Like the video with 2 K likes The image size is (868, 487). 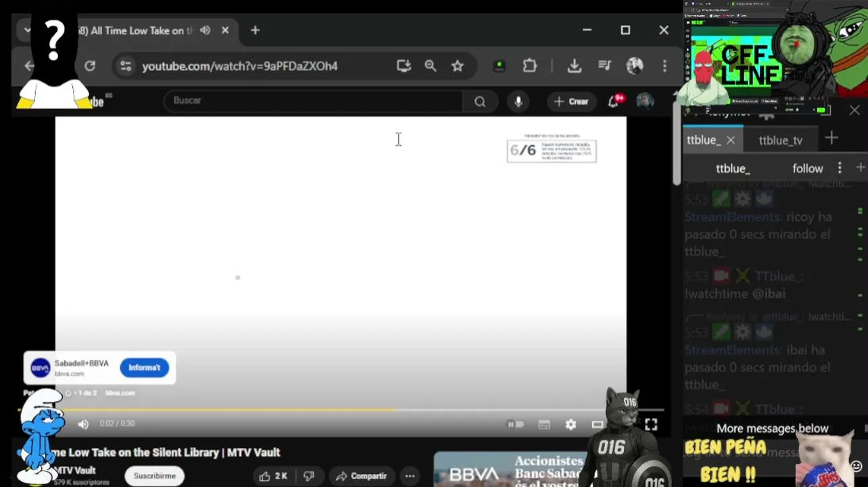tap(273, 476)
